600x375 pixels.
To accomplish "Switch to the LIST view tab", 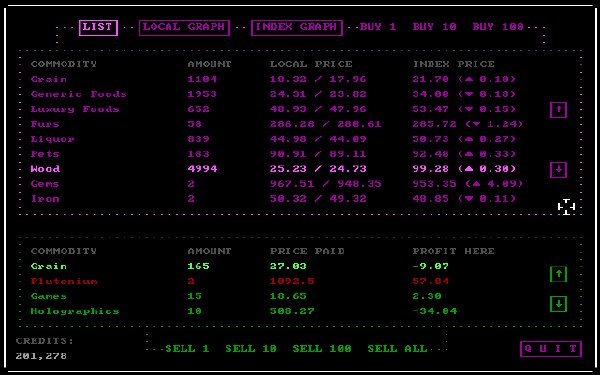I will point(98,28).
